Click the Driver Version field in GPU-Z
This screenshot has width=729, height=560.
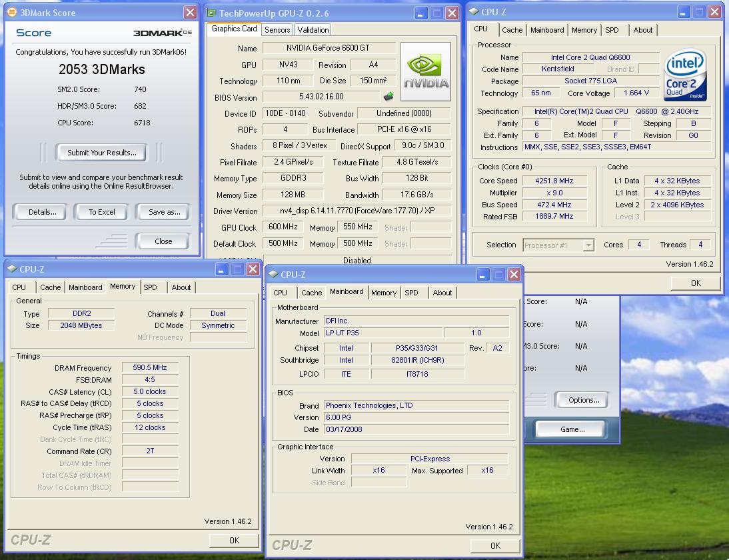[x=357, y=211]
